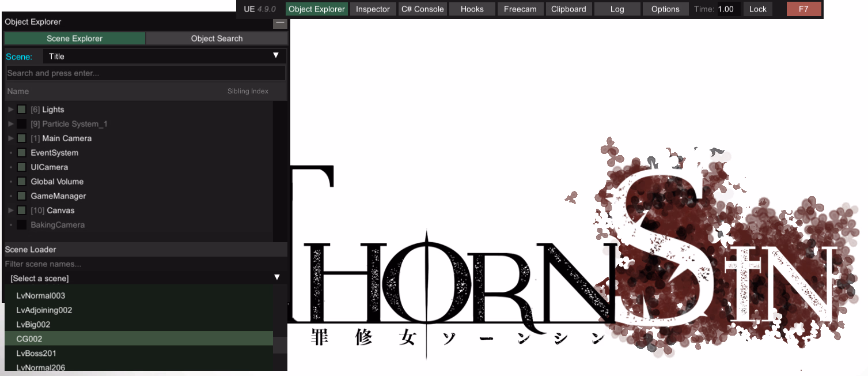Viewport: 868px width, 376px height.
Task: Switch to the Object Search tab
Action: [217, 39]
